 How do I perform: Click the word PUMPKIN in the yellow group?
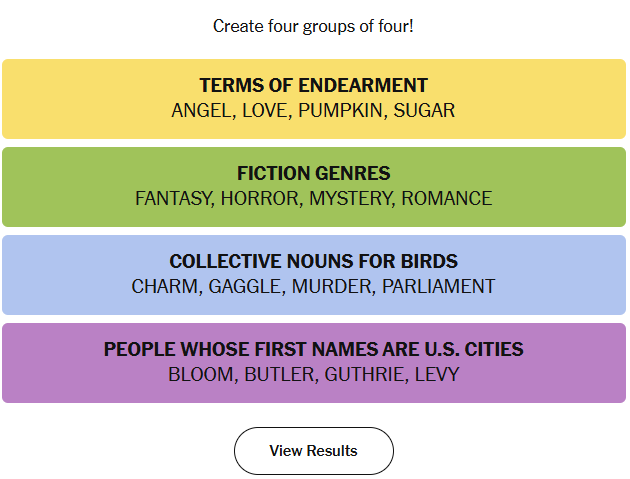coord(339,111)
